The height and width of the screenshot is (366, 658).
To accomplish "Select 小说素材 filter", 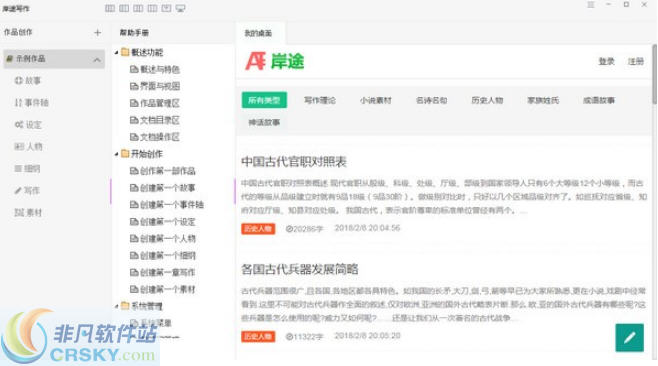I will coord(376,100).
